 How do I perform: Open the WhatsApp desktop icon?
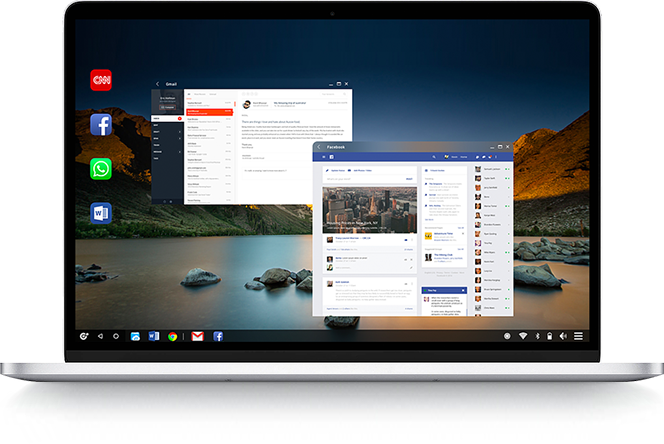coord(101,168)
